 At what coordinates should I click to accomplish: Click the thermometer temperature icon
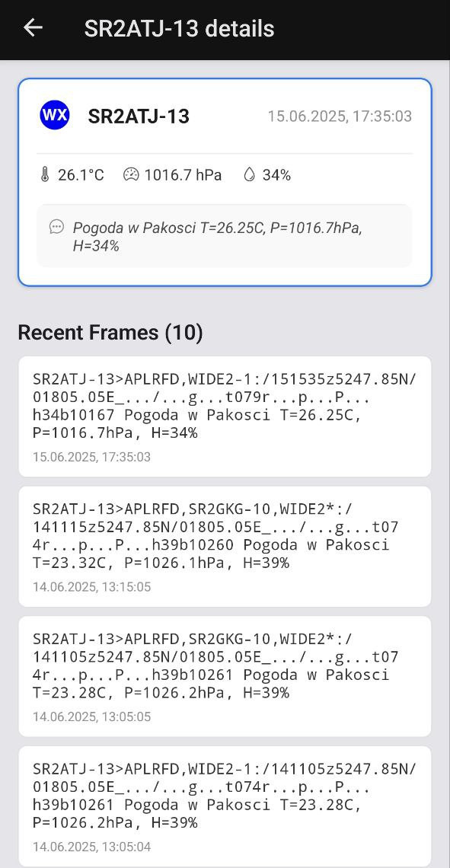[45, 175]
